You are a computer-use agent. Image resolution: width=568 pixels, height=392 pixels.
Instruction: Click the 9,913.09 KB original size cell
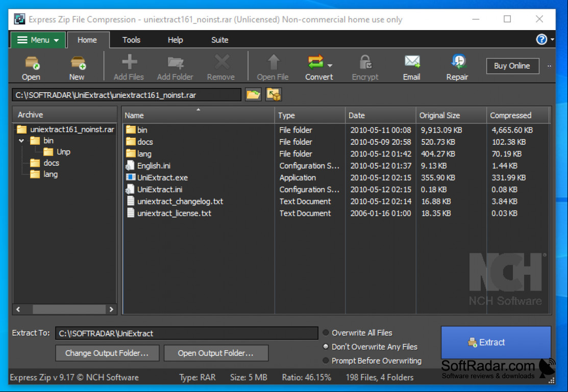441,130
